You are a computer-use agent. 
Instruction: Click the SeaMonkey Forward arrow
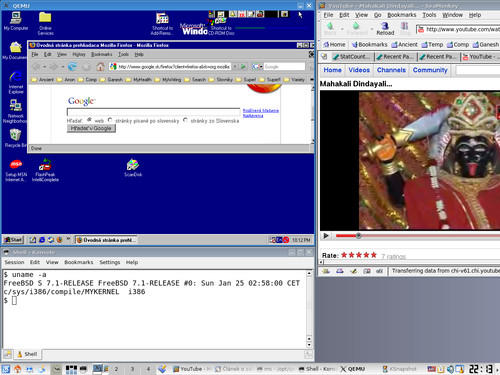click(x=356, y=28)
